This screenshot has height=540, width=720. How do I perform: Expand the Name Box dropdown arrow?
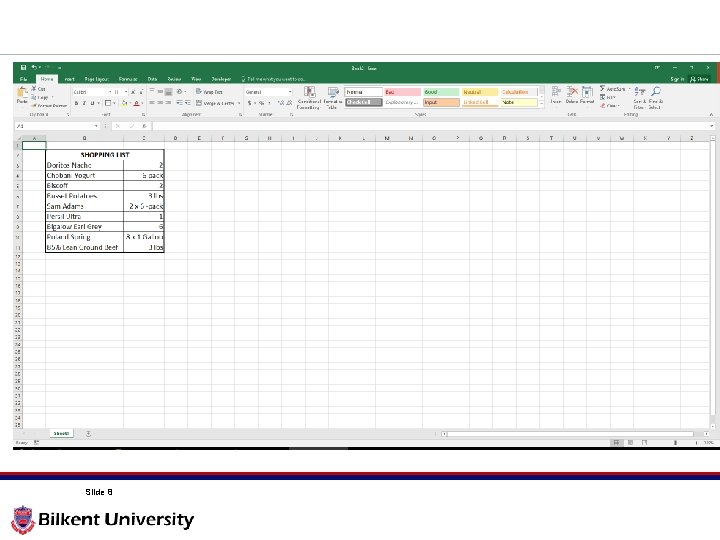pos(96,126)
